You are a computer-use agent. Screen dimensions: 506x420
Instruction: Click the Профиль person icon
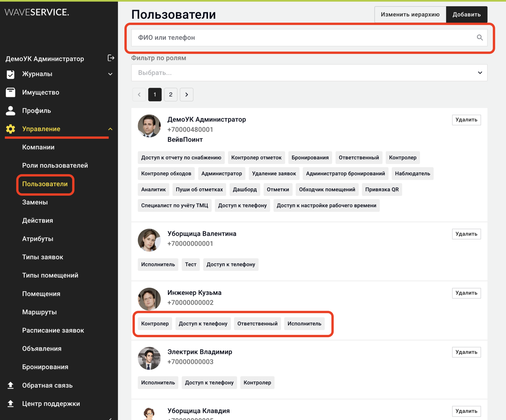[11, 111]
